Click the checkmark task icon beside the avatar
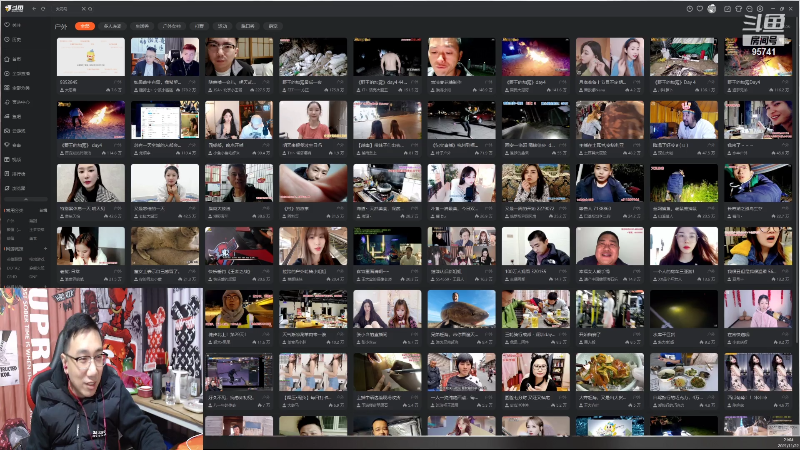The width and height of the screenshot is (800, 450). [728, 9]
